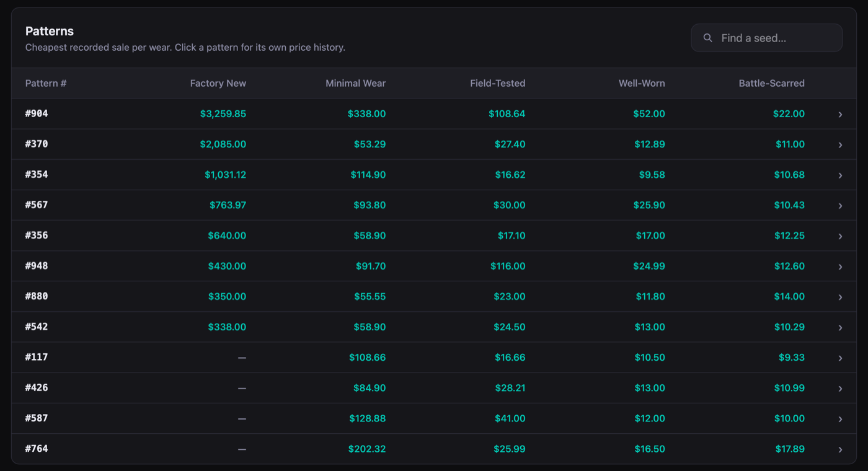This screenshot has width=868, height=471.
Task: Click the Factory New column header
Action: 218,83
